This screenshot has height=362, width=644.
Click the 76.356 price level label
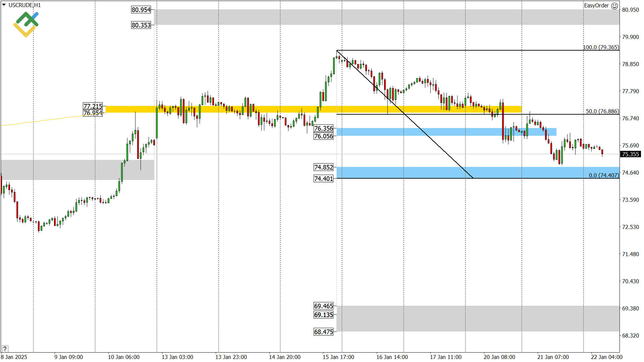323,128
